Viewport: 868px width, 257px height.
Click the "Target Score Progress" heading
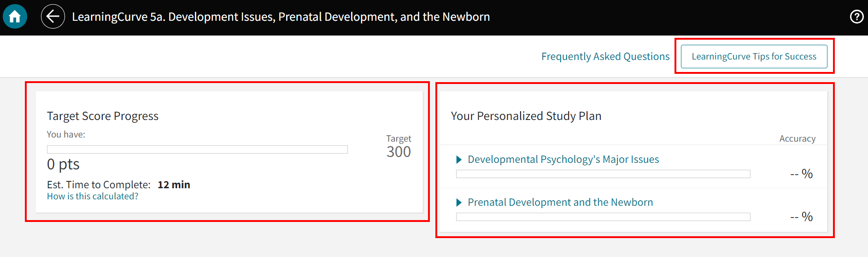click(103, 116)
